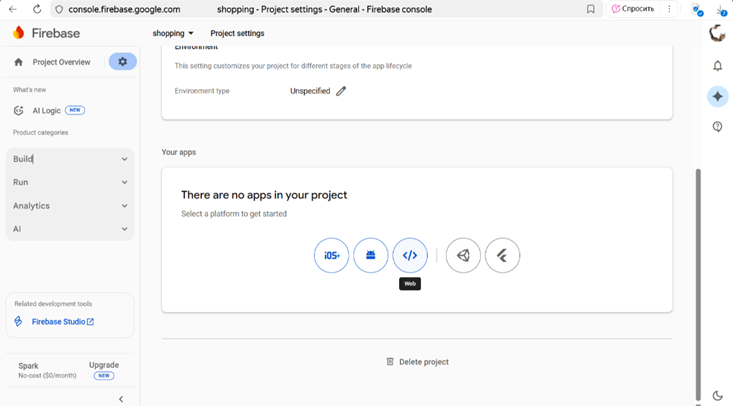Expand the Run category

point(70,182)
